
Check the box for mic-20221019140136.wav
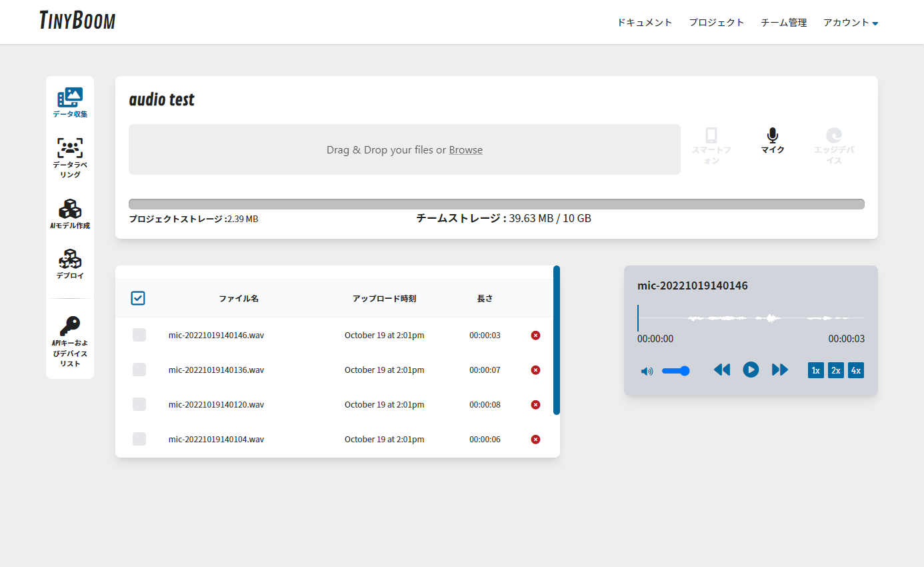coord(139,370)
